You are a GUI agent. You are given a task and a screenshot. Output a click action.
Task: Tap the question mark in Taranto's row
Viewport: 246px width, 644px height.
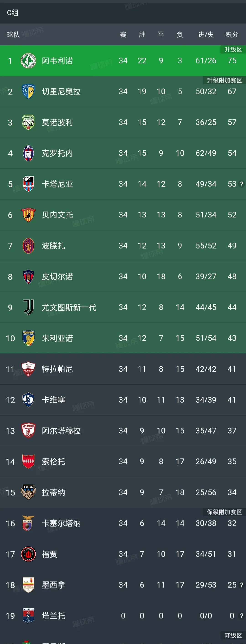point(241,616)
